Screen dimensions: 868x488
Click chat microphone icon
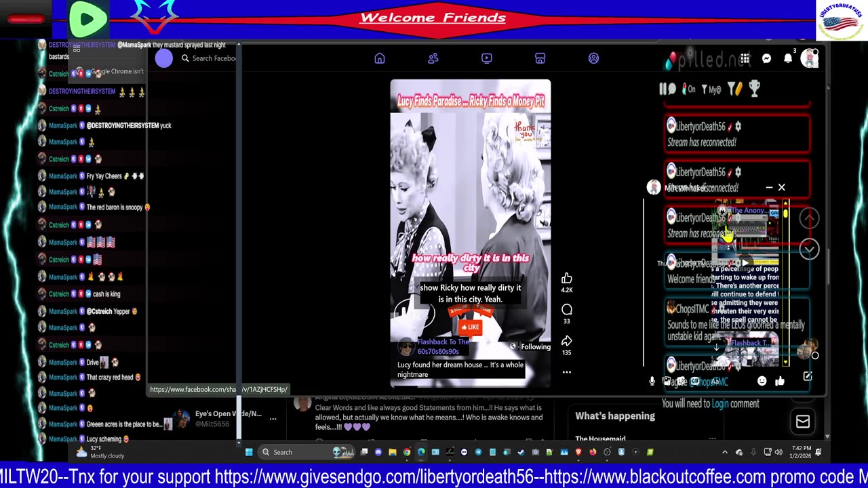(652, 381)
